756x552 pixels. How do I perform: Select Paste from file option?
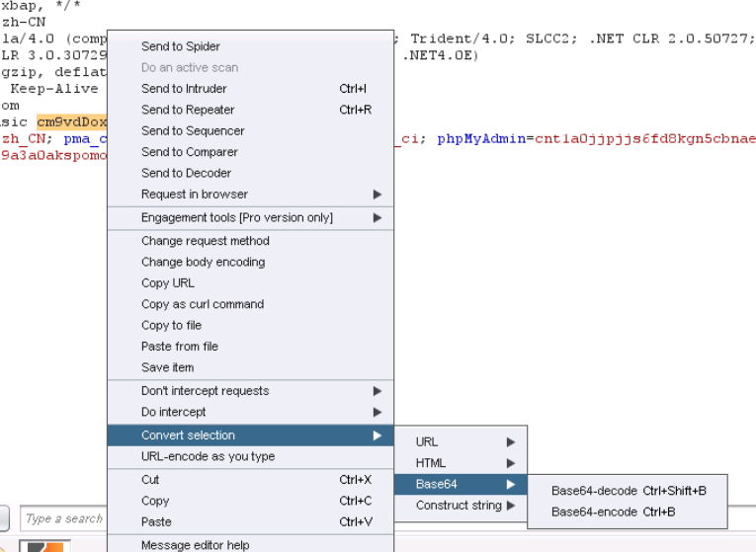[180, 347]
